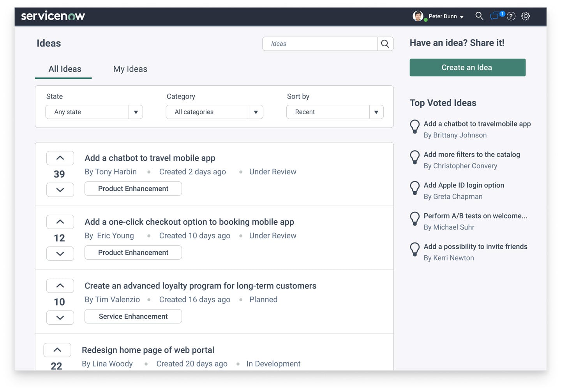Click Peter Dunn's profile avatar
The height and width of the screenshot is (392, 561).
pyautogui.click(x=418, y=16)
